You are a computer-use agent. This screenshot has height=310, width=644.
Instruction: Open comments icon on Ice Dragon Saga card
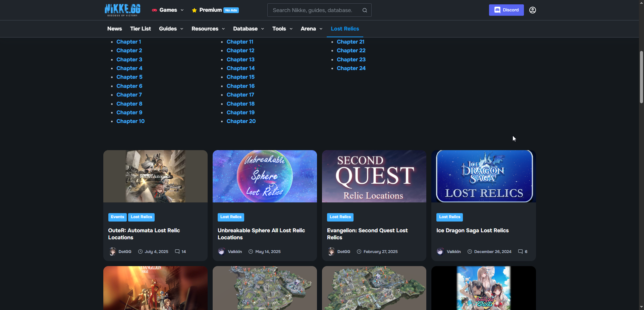[x=520, y=252]
